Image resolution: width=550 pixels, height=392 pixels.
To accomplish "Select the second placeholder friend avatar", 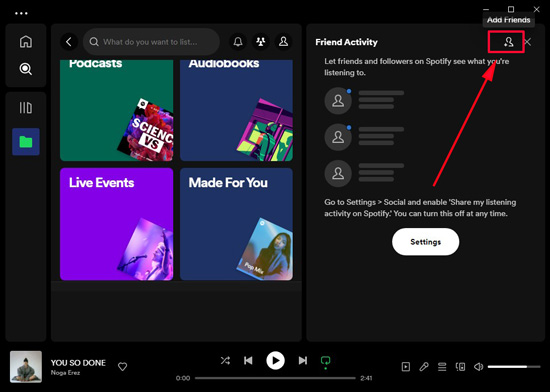I will 338,137.
